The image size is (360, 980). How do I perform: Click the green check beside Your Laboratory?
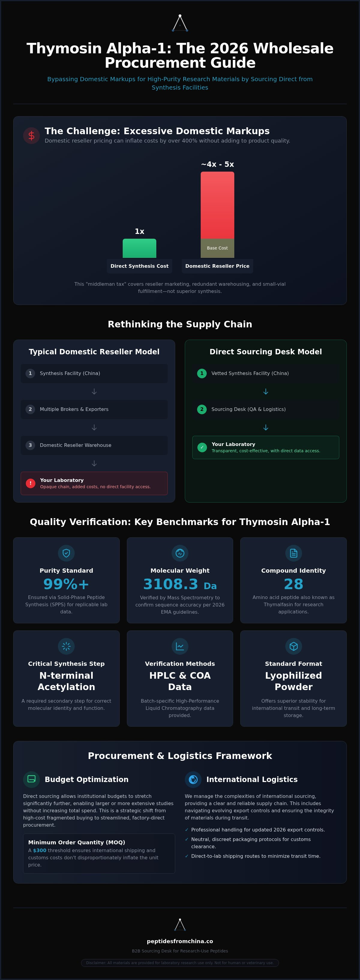(202, 447)
